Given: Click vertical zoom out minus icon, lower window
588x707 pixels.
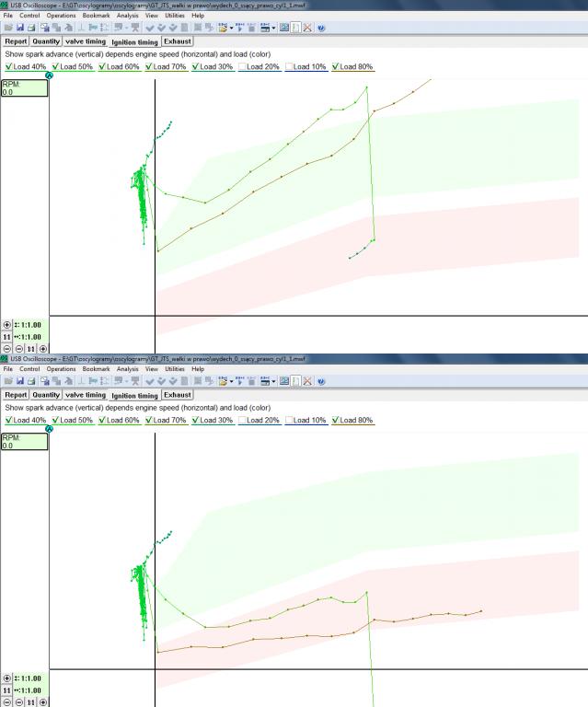Looking at the screenshot, I should point(6,702).
